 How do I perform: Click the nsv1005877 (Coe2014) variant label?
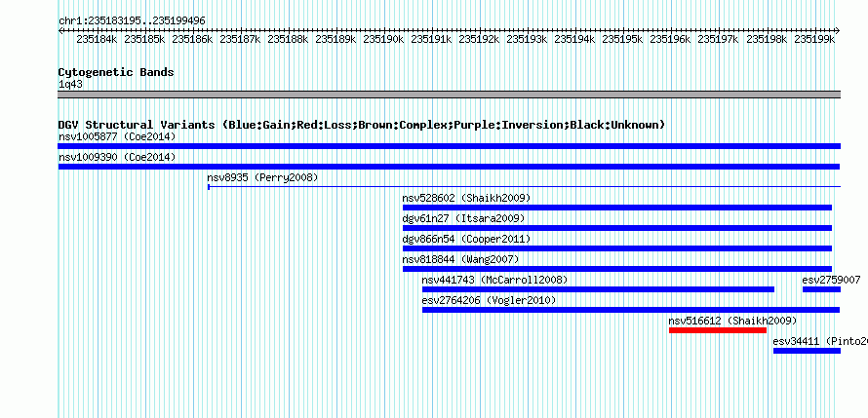pyautogui.click(x=117, y=136)
